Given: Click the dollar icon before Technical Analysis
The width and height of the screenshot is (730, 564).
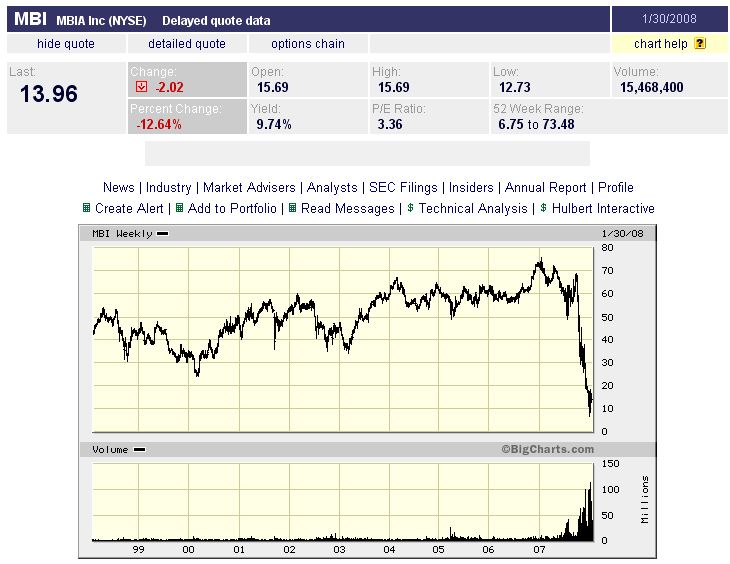Looking at the screenshot, I should click(410, 209).
